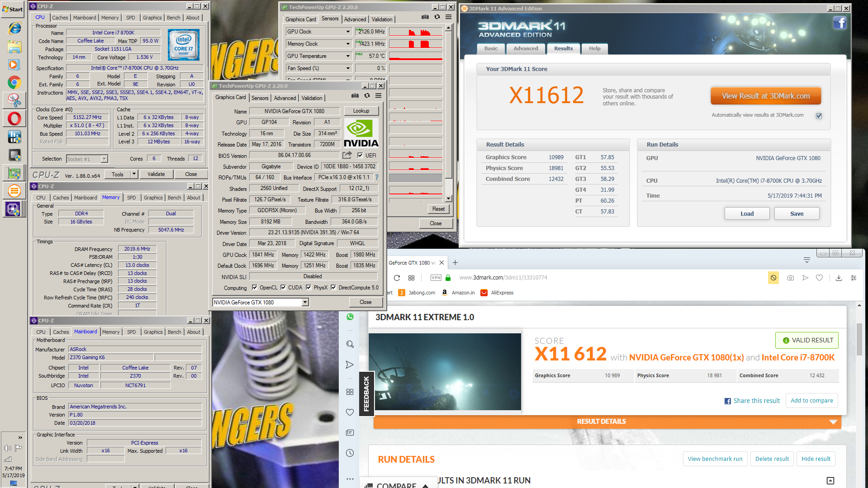Open the Opera speed dial grid icon
The width and height of the screenshot is (868, 488).
pyautogui.click(x=411, y=278)
